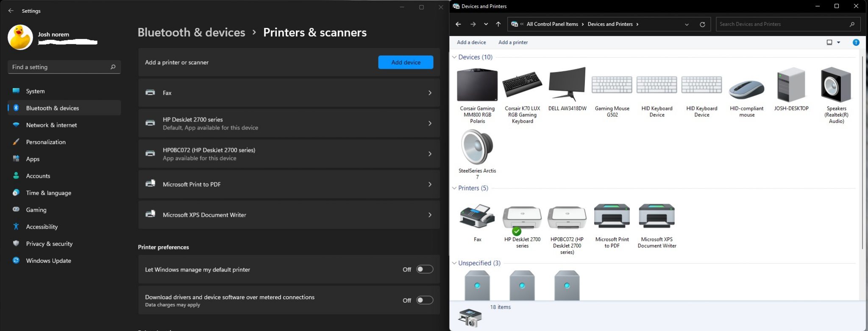Click the Search Devices and Printers field
This screenshot has height=331, width=868.
(x=788, y=24)
